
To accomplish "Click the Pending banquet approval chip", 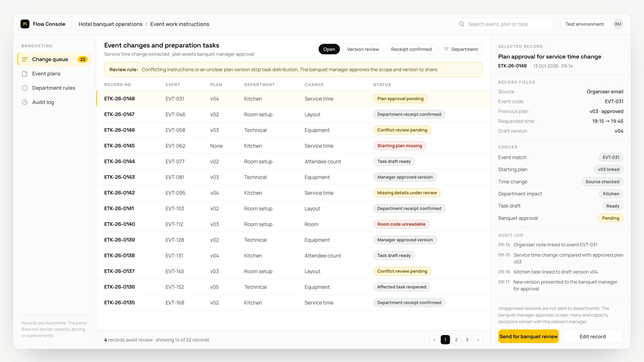I will click(x=611, y=218).
